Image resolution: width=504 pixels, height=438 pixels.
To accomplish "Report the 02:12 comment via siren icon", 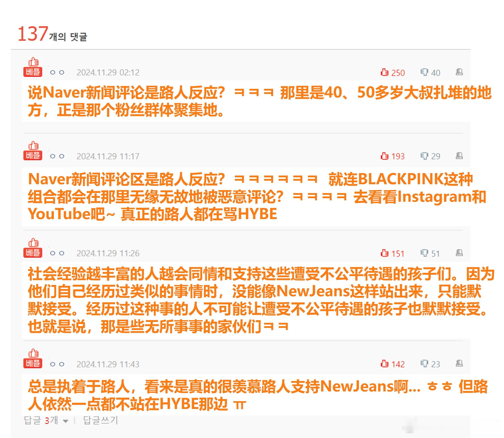I will (459, 72).
